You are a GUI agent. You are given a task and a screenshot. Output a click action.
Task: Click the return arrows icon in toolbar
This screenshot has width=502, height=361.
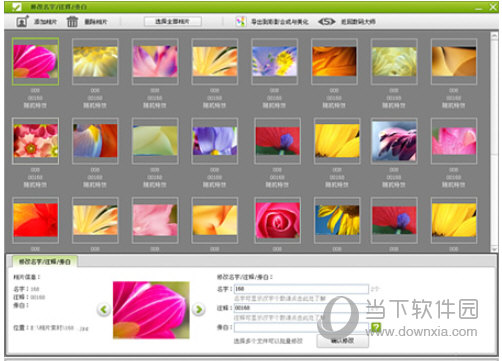coord(326,22)
